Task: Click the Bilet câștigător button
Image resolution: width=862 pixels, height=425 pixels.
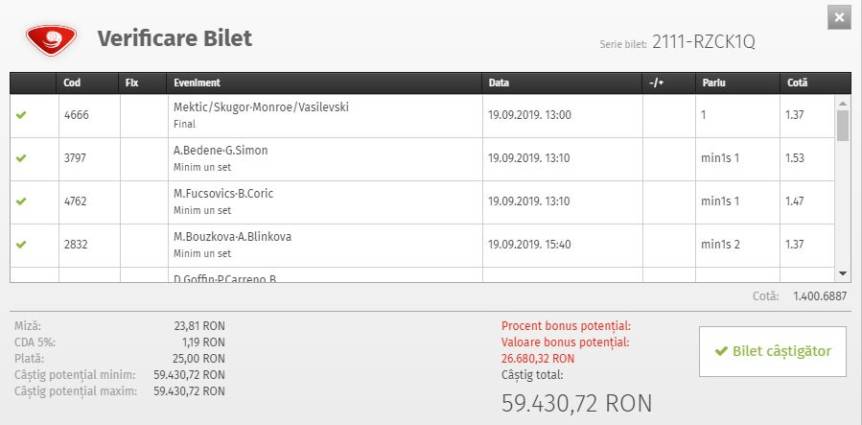Action: 772,351
